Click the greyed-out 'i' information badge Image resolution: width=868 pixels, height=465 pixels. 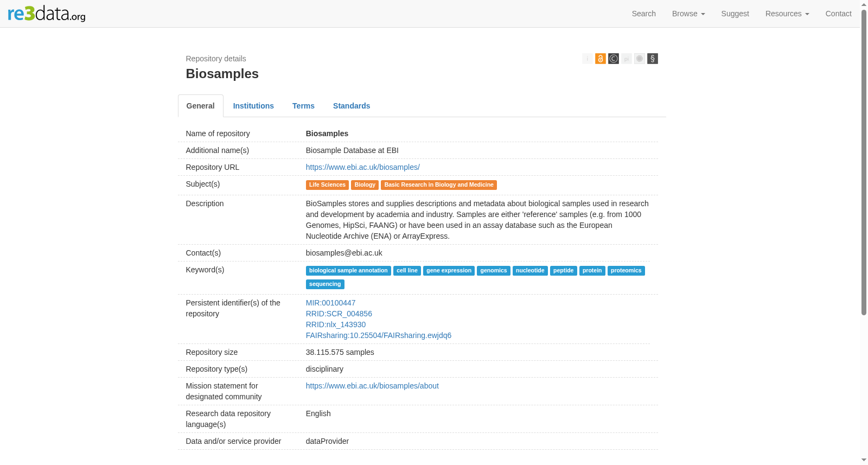(x=588, y=59)
